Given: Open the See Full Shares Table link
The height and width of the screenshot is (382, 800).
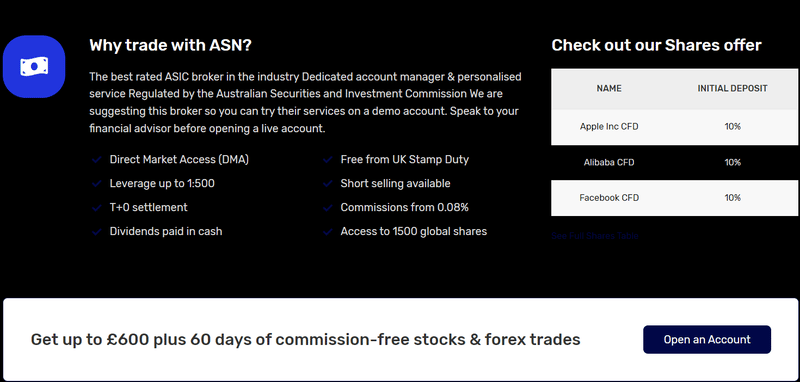Looking at the screenshot, I should [x=595, y=236].
